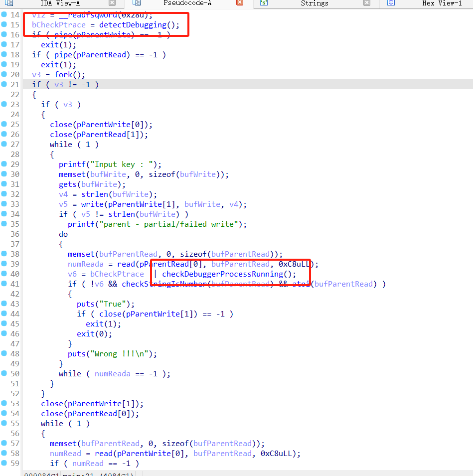The image size is (473, 476).
Task: Toggle breakpoint dot on line 15
Action: pos(4,24)
